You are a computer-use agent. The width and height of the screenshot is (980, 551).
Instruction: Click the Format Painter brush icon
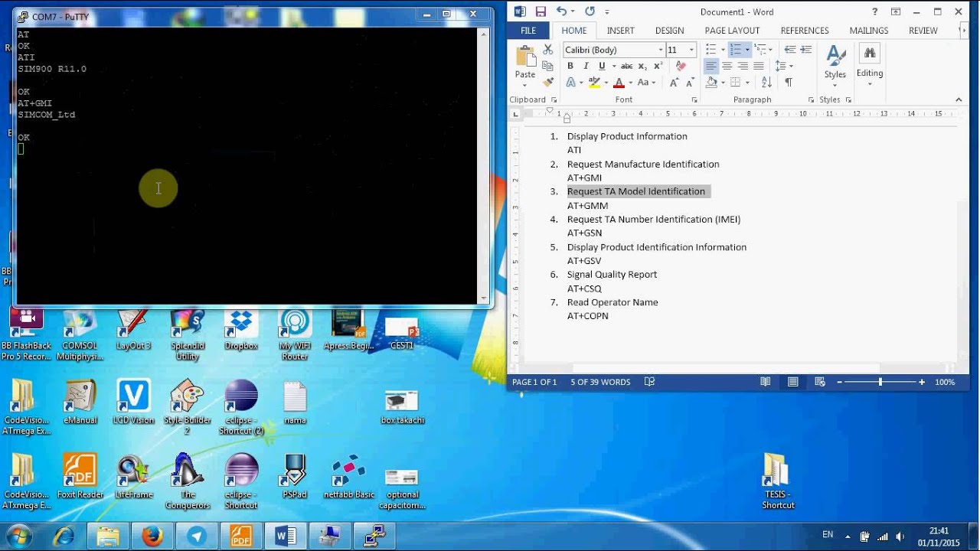[548, 82]
